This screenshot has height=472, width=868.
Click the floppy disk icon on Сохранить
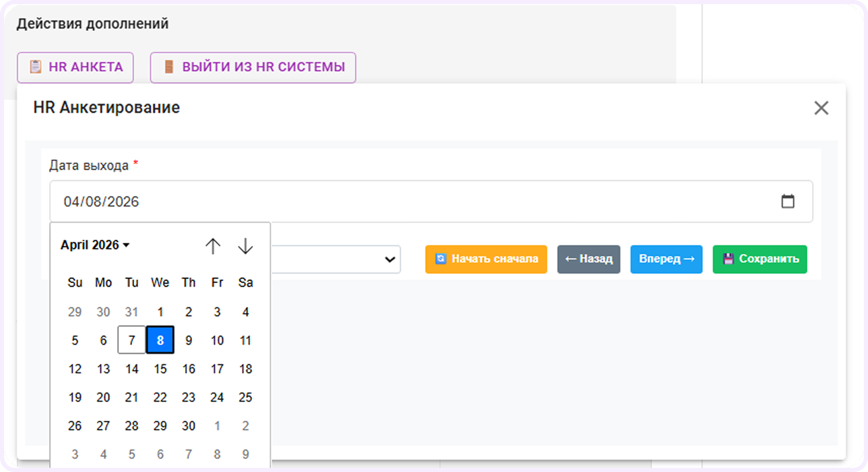(728, 259)
